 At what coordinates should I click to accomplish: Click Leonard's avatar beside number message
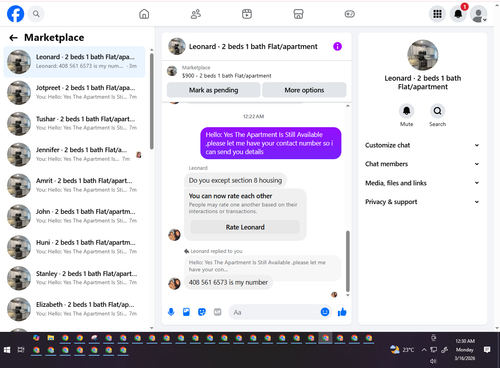174,284
